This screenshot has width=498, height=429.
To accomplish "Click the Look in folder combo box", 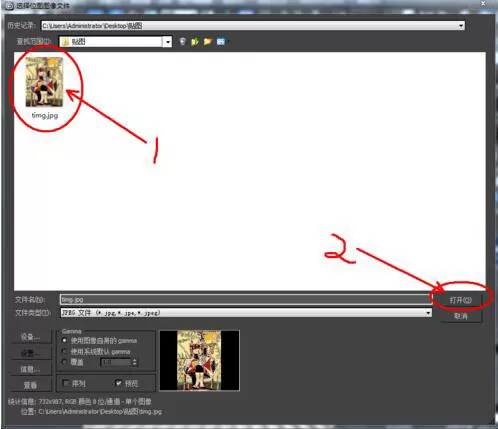I will [x=115, y=42].
